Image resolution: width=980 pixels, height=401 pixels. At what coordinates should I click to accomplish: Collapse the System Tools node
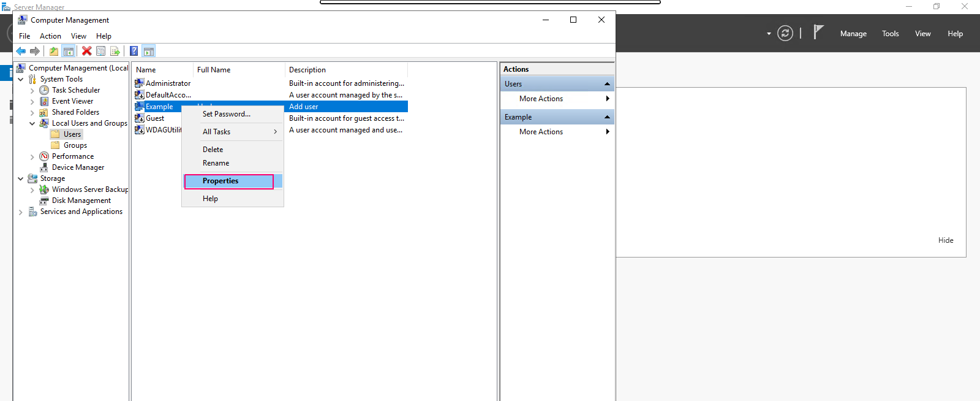[x=21, y=79]
